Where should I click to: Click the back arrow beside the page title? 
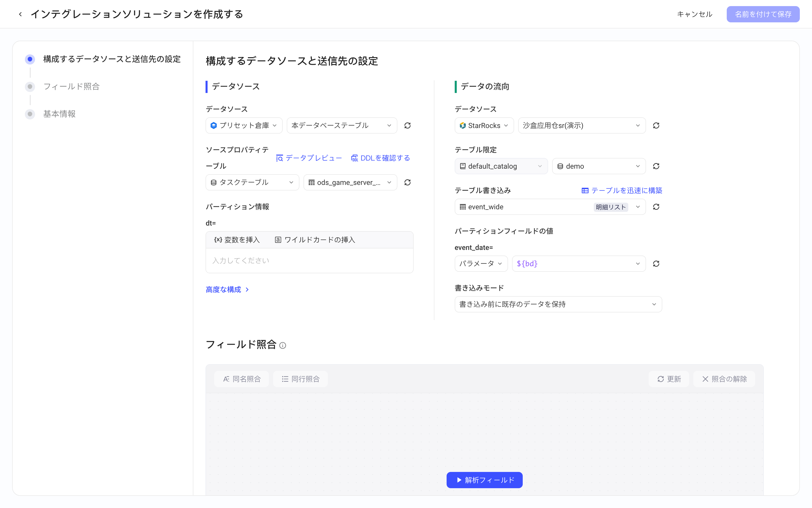pos(21,14)
